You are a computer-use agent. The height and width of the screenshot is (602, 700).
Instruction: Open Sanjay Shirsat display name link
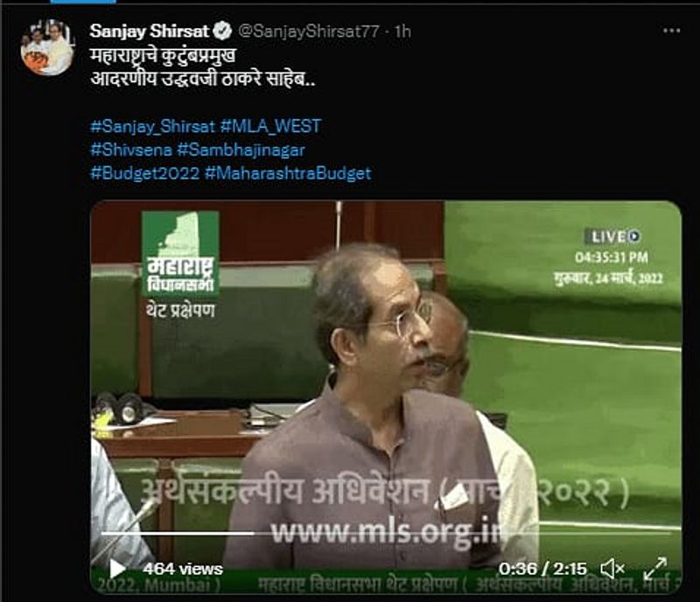point(149,31)
